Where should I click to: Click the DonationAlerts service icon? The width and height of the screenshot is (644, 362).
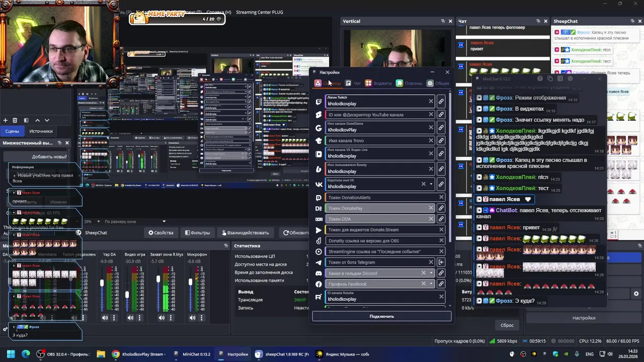[318, 198]
